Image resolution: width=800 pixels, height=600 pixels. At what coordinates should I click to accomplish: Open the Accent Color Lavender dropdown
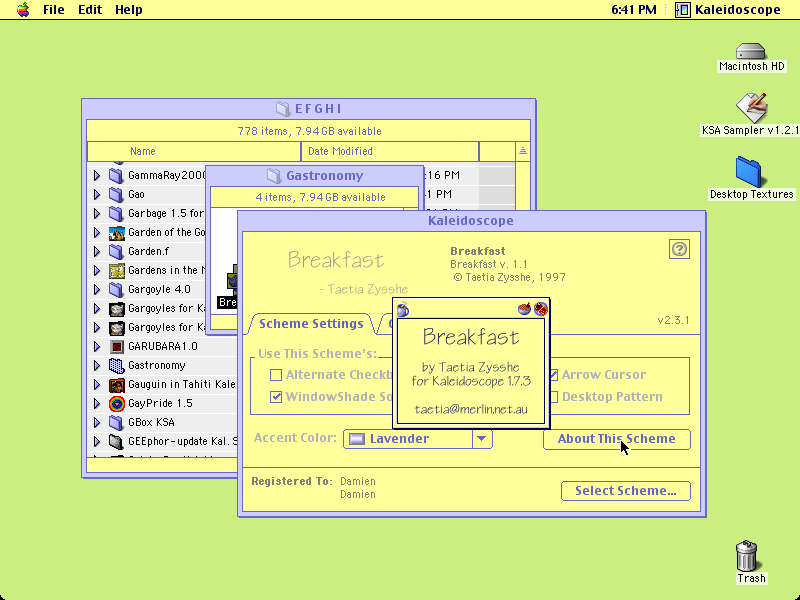pyautogui.click(x=418, y=439)
